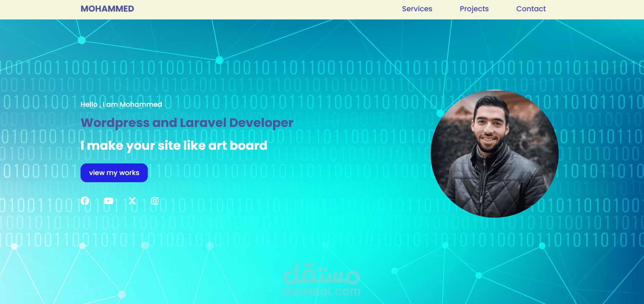Click the 'view my works' button
The width and height of the screenshot is (644, 304).
click(114, 173)
